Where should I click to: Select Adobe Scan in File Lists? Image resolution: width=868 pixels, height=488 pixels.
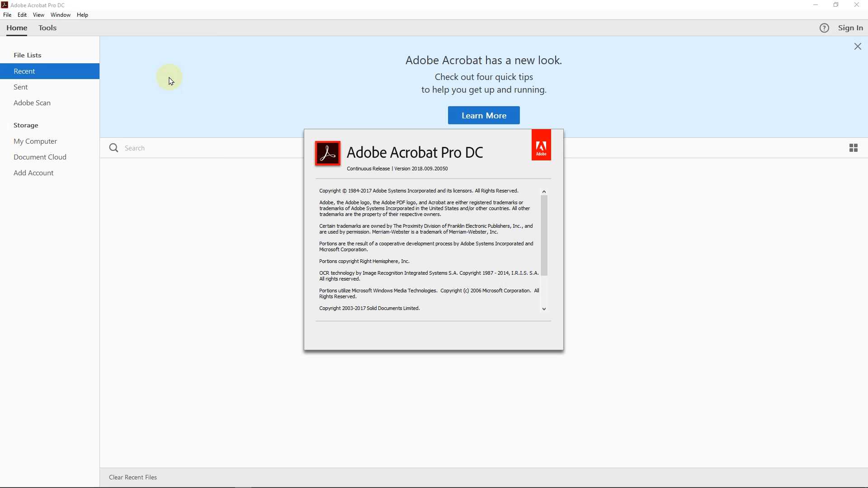click(x=32, y=103)
